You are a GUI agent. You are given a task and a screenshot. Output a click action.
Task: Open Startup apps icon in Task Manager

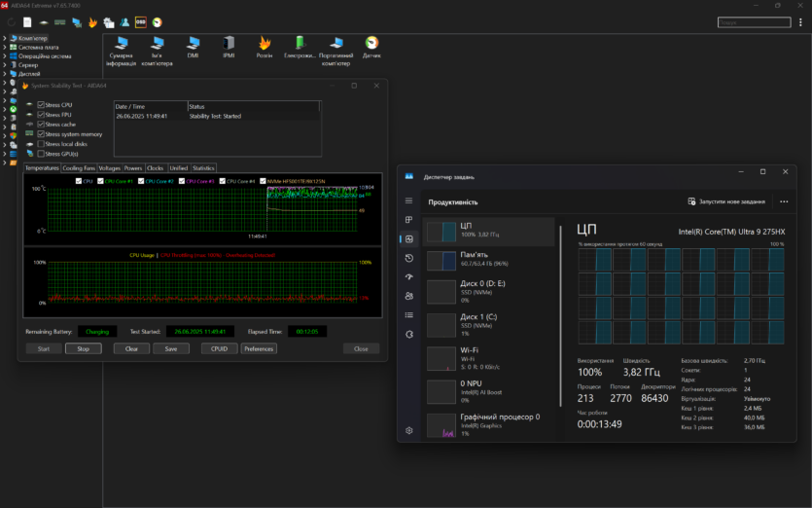tap(408, 276)
